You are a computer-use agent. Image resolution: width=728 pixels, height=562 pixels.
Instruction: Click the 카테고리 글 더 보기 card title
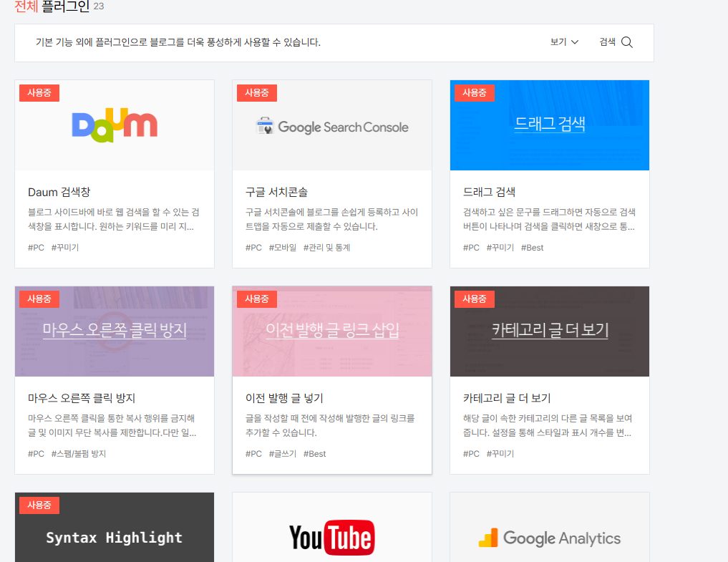(x=507, y=398)
